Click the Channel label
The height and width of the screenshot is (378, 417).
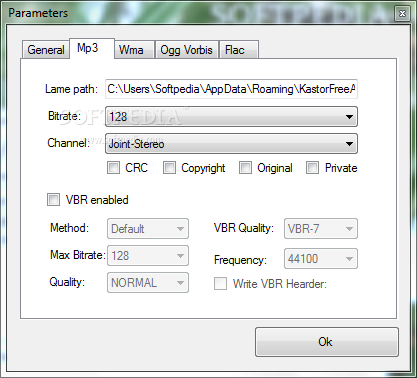[69, 143]
